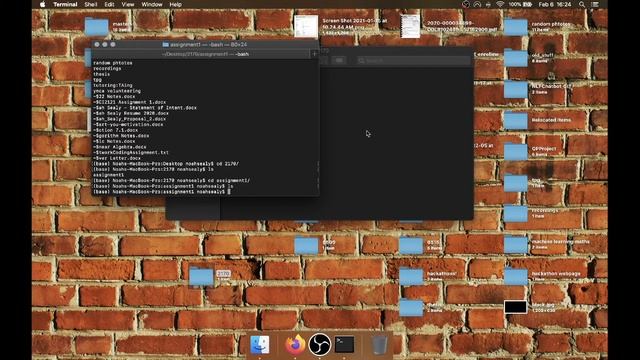Add a new Terminal tab with plus button
This screenshot has width=640, height=360.
point(314,54)
